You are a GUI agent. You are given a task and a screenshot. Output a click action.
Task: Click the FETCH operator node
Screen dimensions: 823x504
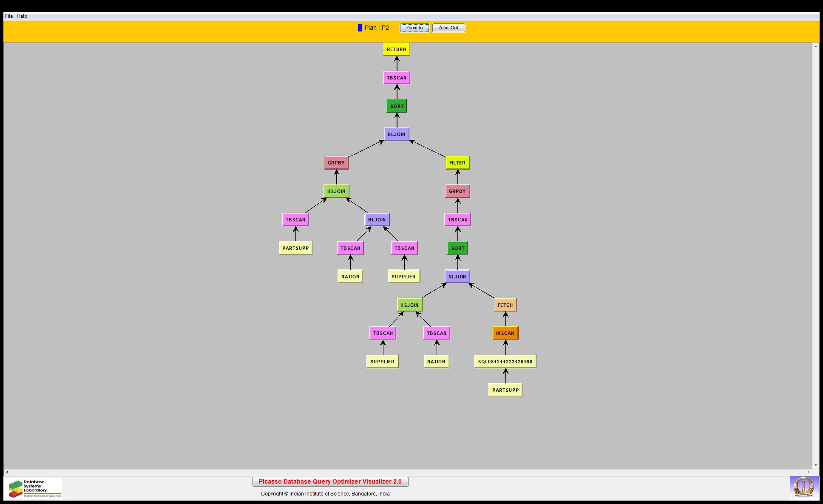(505, 305)
